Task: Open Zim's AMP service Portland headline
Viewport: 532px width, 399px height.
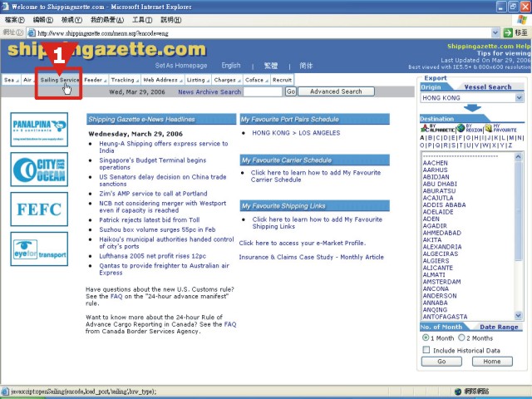Action: 153,194
